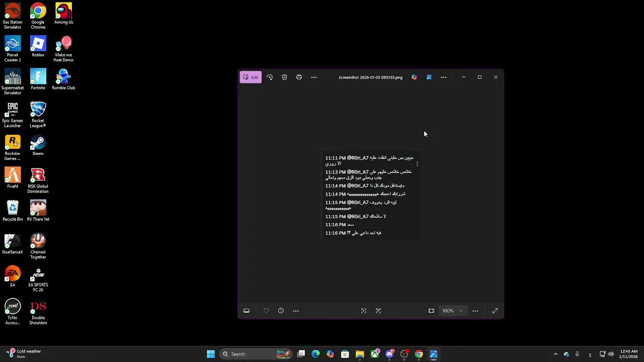Open the Windows Start menu
Viewport: 644px width, 362px height.
click(211, 354)
